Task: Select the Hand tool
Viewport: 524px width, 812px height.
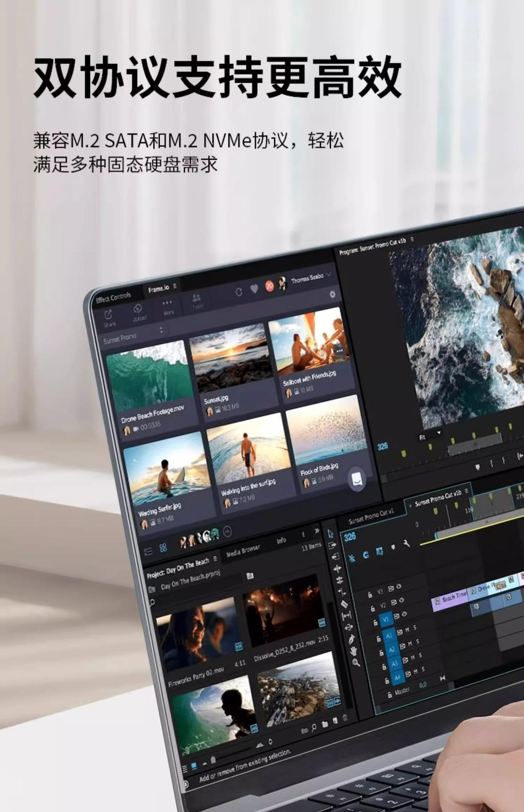Action: coord(353,651)
